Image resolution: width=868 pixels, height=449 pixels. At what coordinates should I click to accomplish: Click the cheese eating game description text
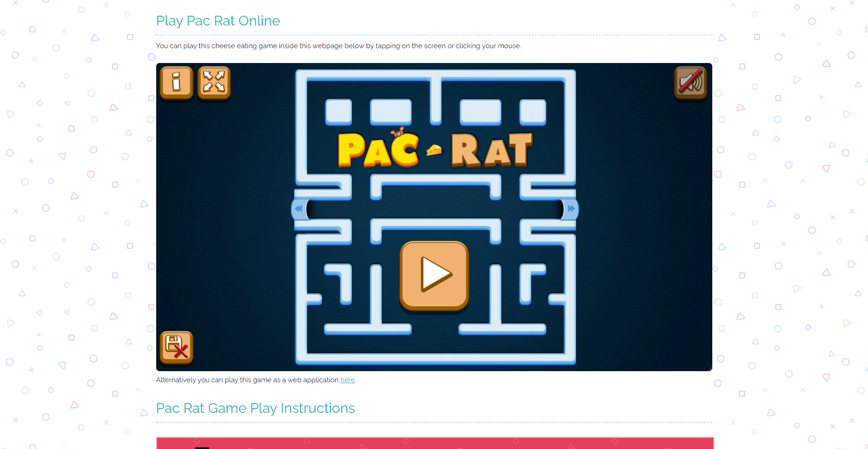click(x=338, y=46)
